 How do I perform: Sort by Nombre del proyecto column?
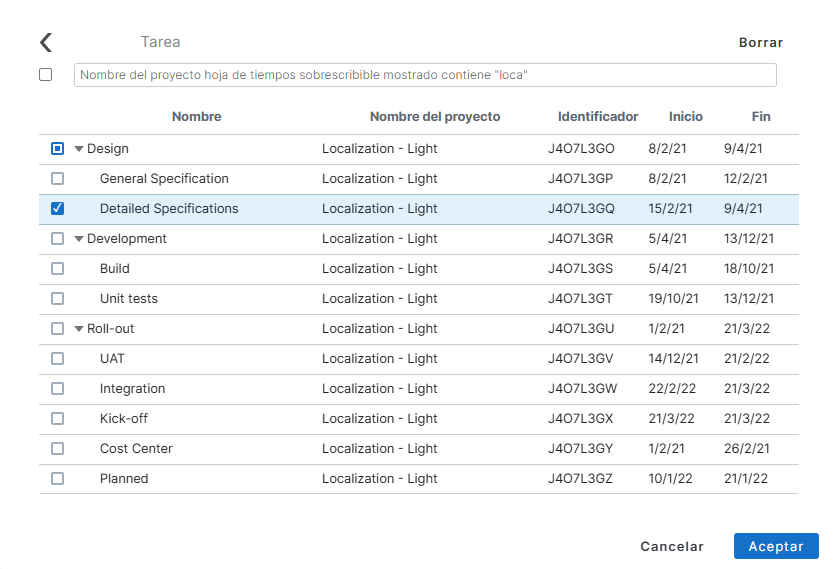click(x=434, y=117)
